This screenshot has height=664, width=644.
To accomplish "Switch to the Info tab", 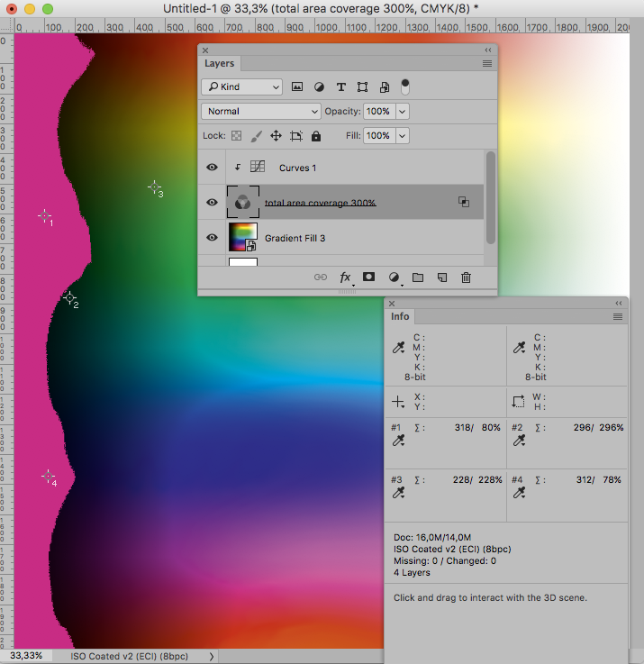I will point(400,317).
